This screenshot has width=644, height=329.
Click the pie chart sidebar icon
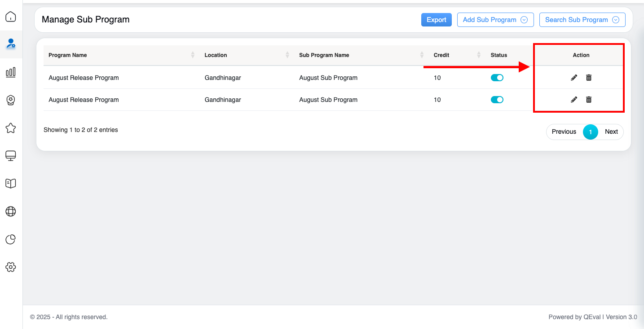click(11, 239)
